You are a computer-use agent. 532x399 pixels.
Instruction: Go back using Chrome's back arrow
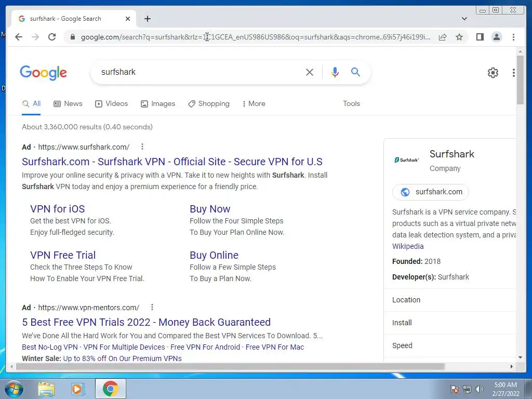(19, 37)
